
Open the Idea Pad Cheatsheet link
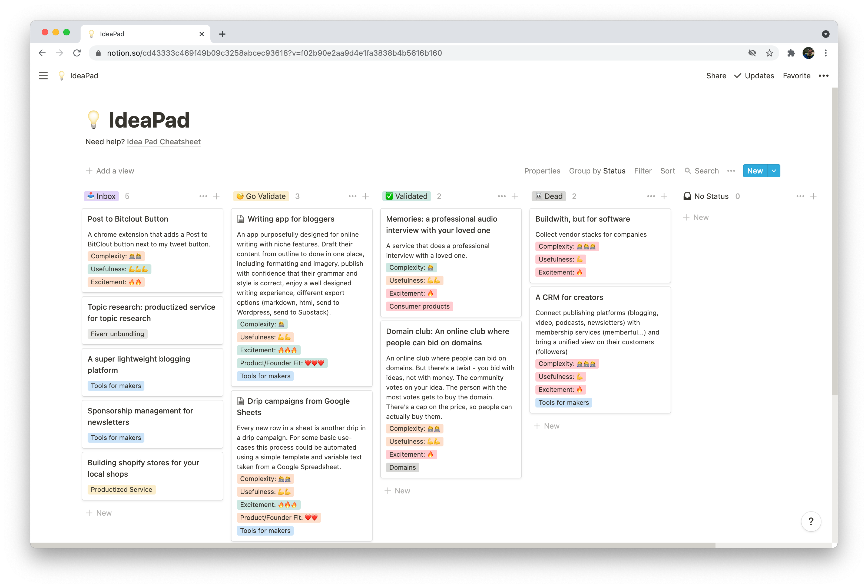coord(164,142)
